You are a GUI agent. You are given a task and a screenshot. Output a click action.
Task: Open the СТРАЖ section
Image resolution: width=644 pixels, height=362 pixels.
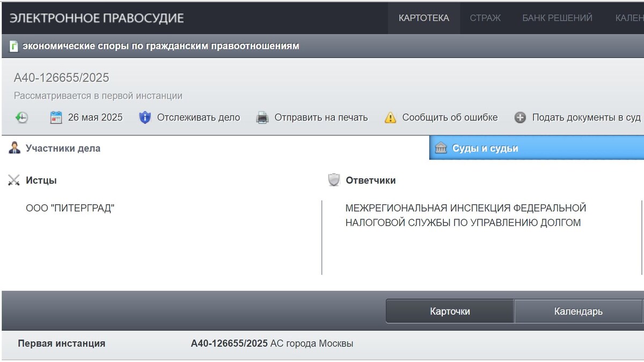click(486, 18)
